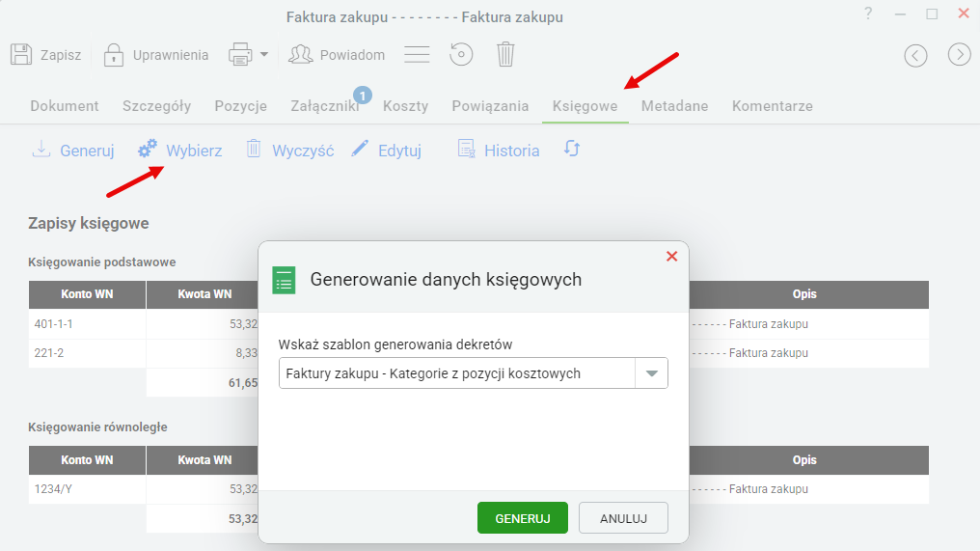
Task: Click the Generuj download icon
Action: (x=41, y=149)
